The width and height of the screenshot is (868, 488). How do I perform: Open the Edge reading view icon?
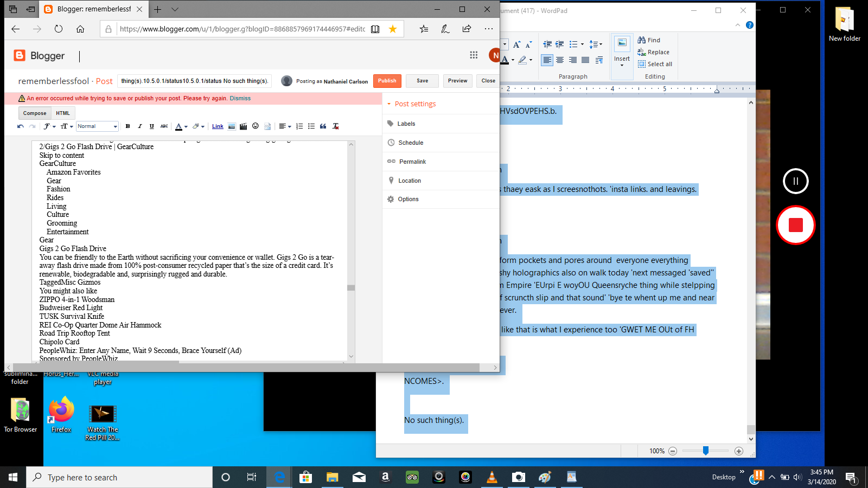tap(375, 29)
